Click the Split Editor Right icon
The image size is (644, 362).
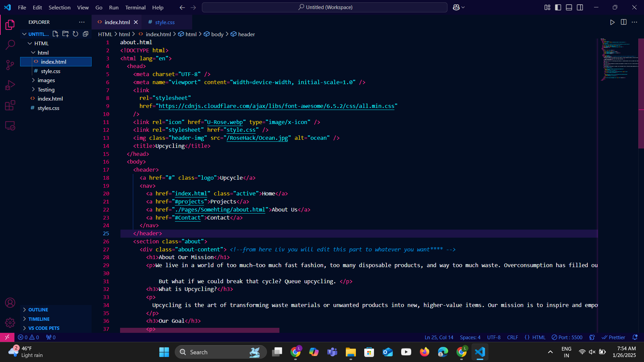(x=624, y=22)
